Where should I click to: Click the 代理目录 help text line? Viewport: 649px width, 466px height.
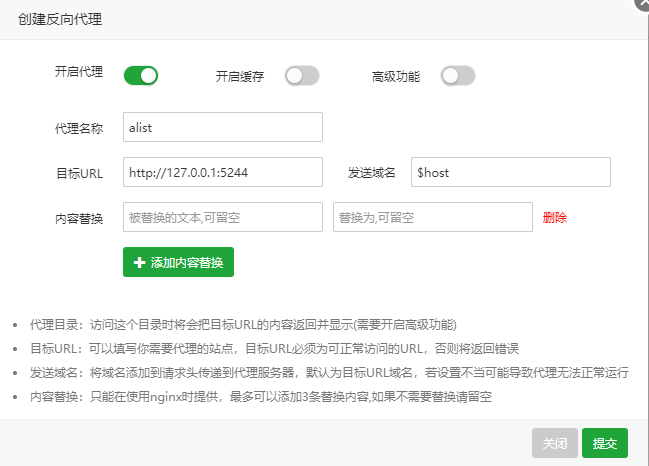(x=243, y=325)
